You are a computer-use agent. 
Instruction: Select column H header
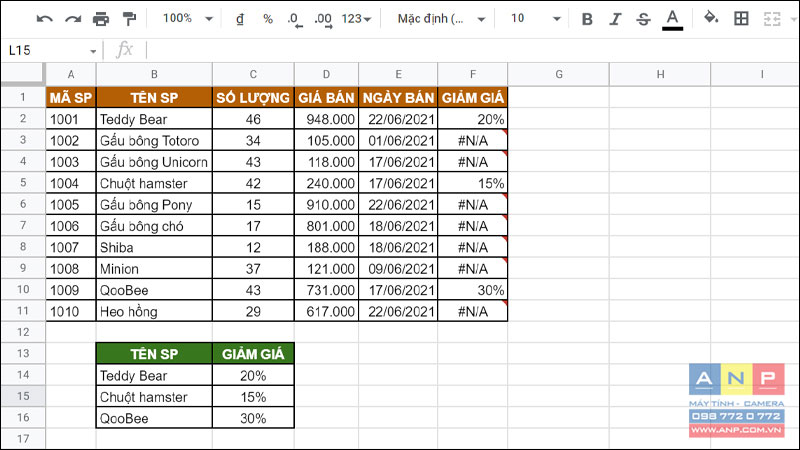tap(660, 74)
